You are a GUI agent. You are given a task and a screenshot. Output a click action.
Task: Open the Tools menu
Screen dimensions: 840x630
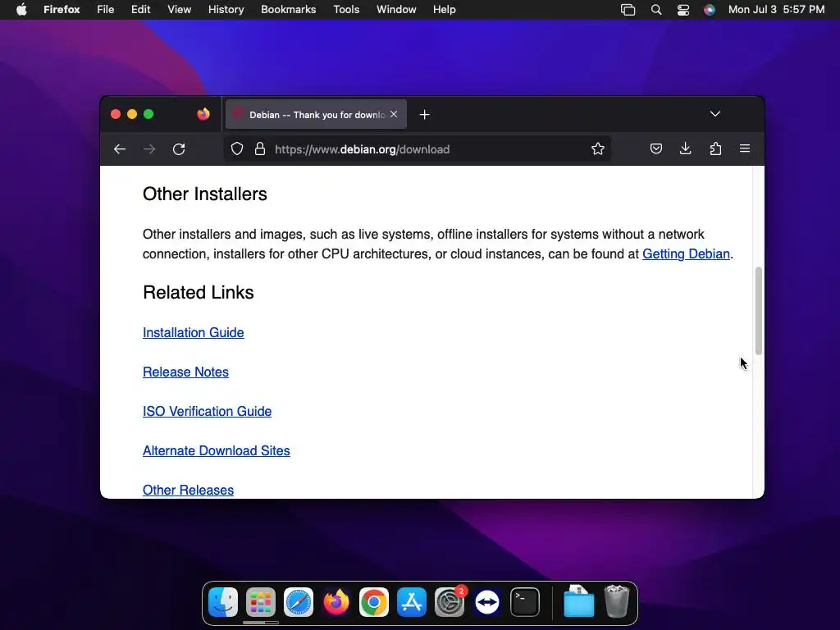click(x=346, y=10)
